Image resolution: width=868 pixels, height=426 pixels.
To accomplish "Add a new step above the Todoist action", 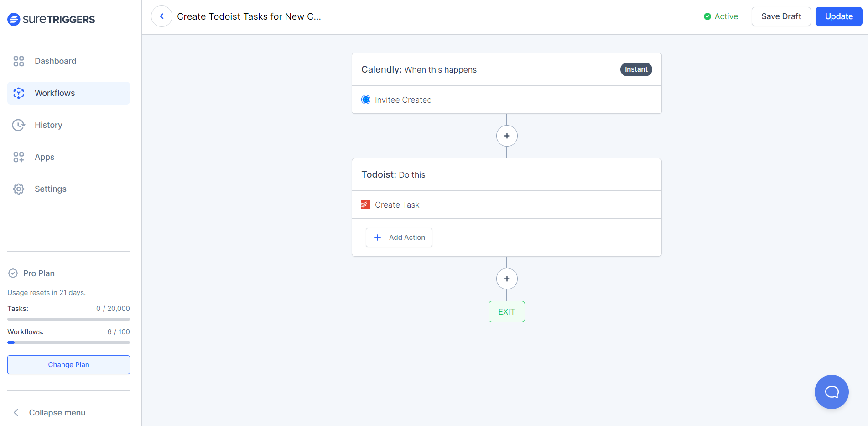I will tap(506, 136).
